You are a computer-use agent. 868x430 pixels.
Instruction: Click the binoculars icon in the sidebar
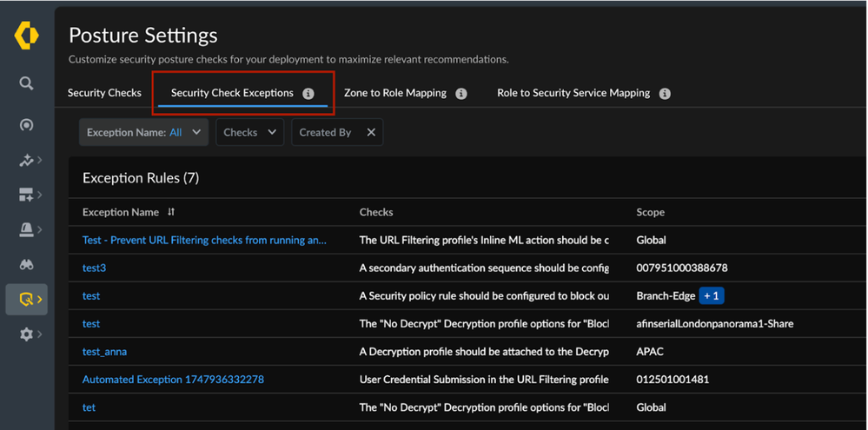pos(26,264)
